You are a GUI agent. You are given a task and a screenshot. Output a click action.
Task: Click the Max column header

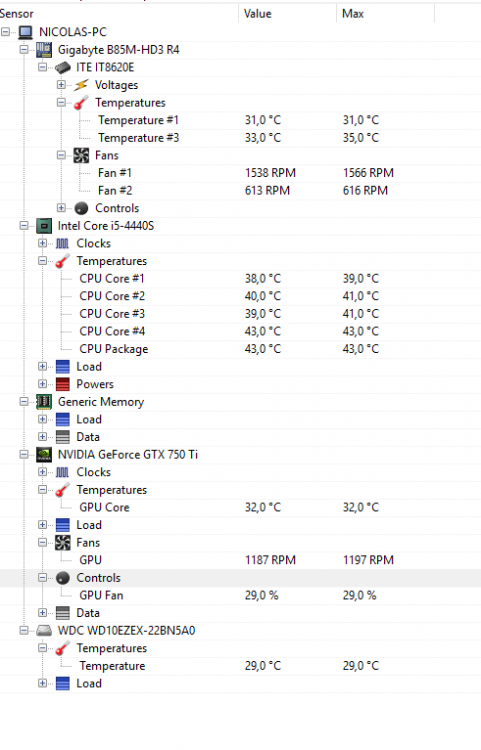385,14
